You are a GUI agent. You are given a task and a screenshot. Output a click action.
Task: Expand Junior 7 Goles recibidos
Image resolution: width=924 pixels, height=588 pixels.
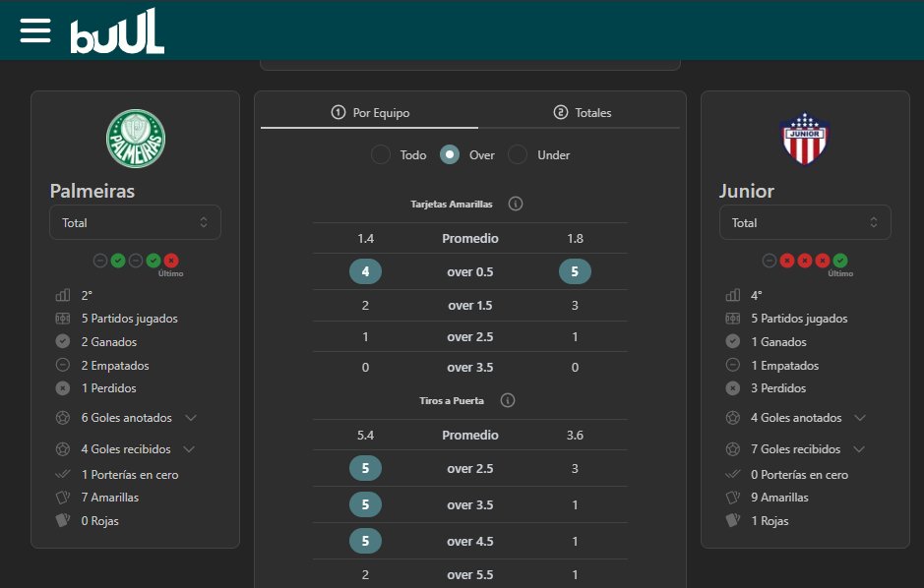[859, 449]
